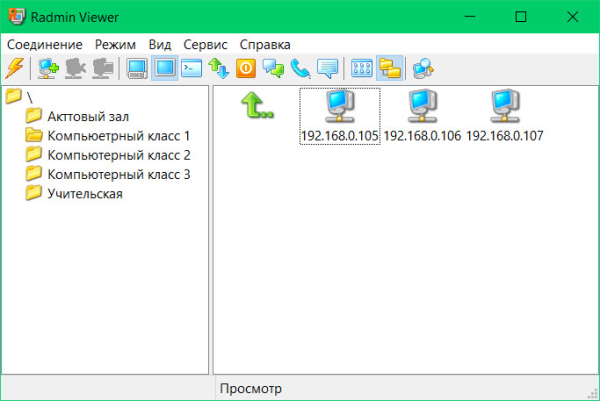Image resolution: width=600 pixels, height=401 pixels.
Task: Toggle the large icons view button
Action: 363,69
